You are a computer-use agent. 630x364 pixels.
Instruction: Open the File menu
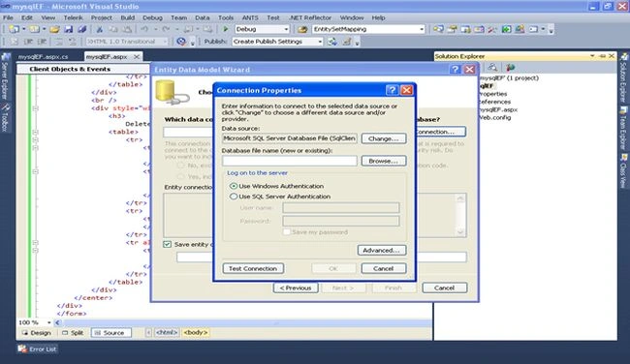8,17
